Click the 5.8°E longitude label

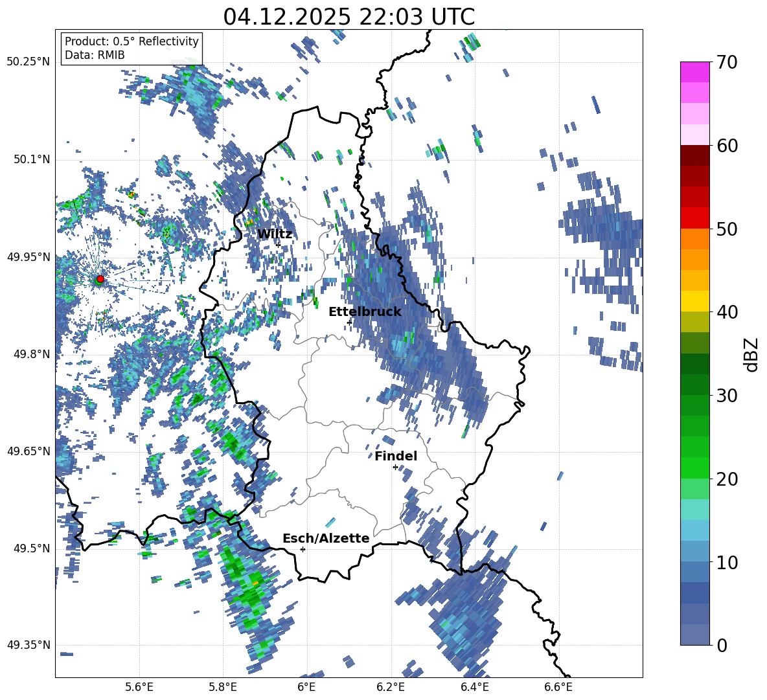point(223,687)
